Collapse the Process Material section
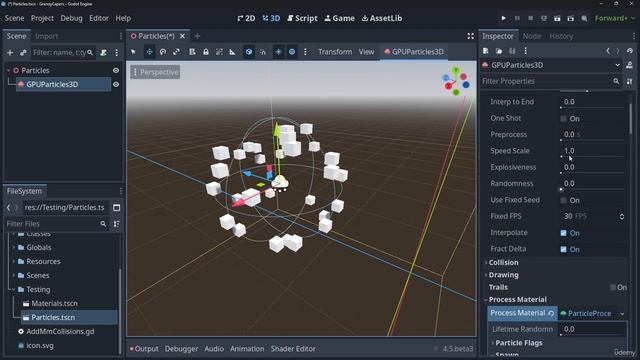640x360 pixels. 517,300
